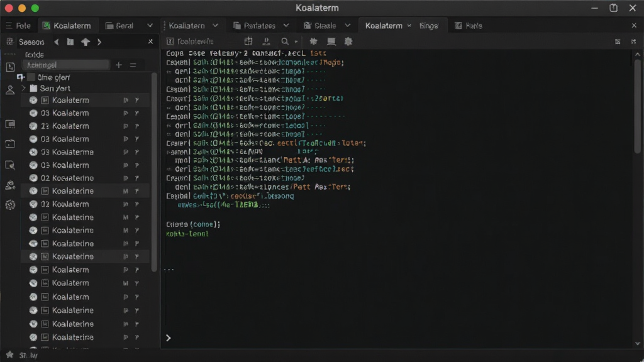The height and width of the screenshot is (362, 644).
Task: Click the star icon in the bottom status bar
Action: pos(10,354)
